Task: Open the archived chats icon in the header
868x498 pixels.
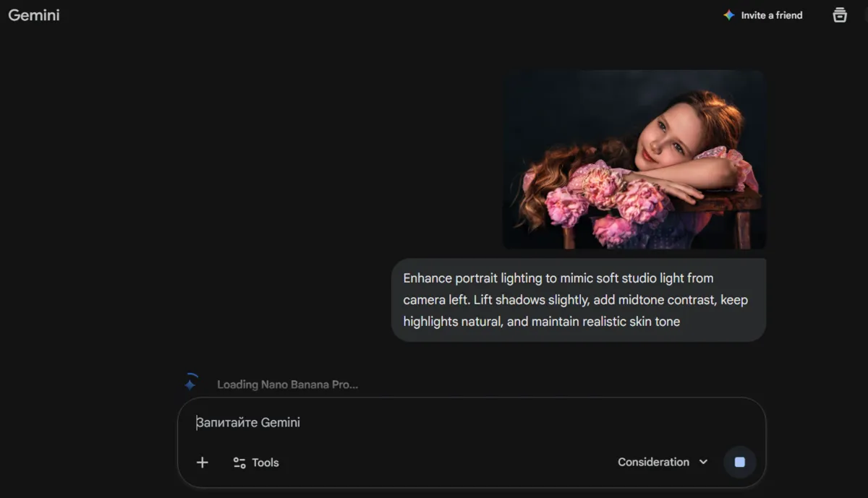Action: [839, 14]
